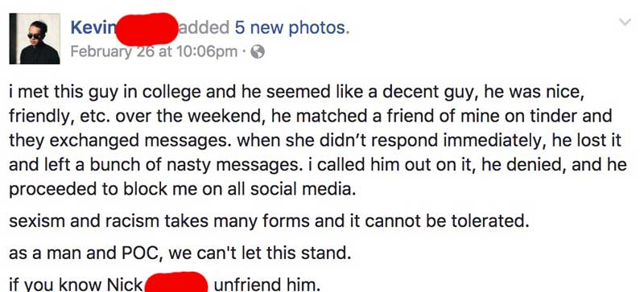Select the line starting 'i met this guy'
The height and width of the screenshot is (292, 644).
click(x=295, y=93)
